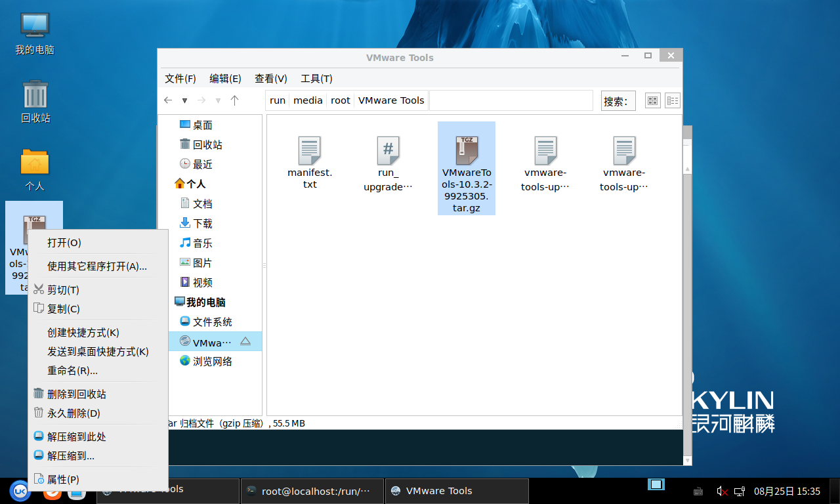Eject the VMware Tools disc in the sidebar

point(245,341)
